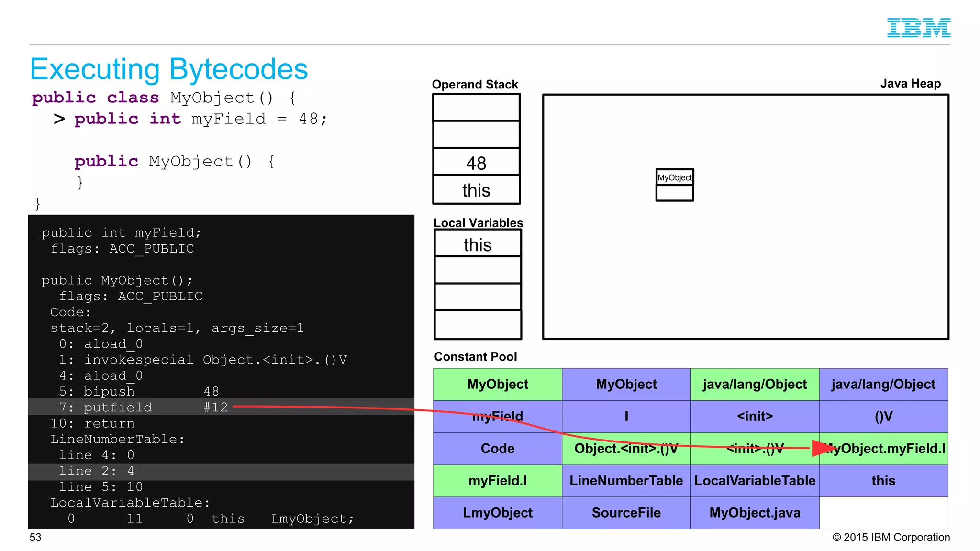Viewport: 980px width, 551px height.
Task: Click the '© 2015 IBM Corporation' footer
Action: click(x=891, y=537)
